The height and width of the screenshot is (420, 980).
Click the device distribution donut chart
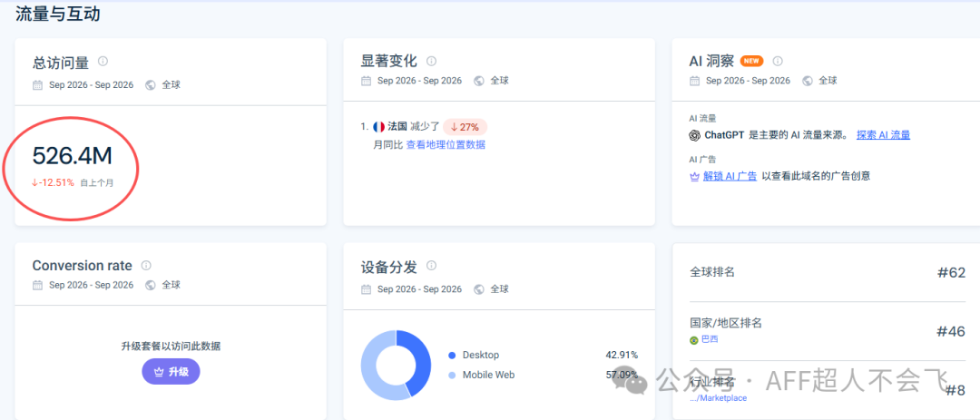396,365
